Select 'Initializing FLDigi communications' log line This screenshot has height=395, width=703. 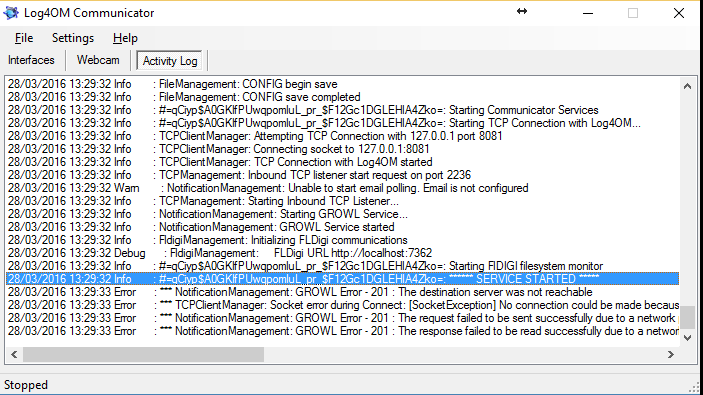pos(343,240)
